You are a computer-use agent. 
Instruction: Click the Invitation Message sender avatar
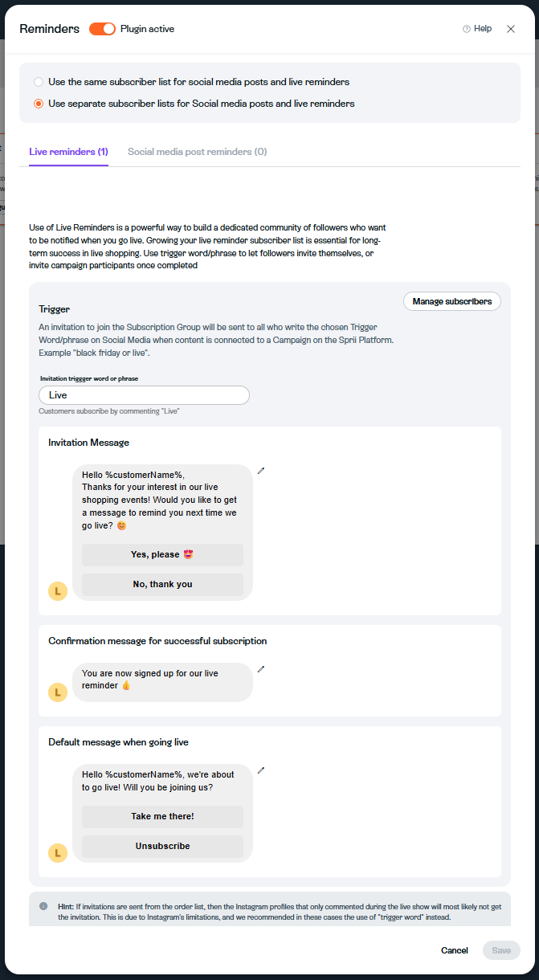58,591
